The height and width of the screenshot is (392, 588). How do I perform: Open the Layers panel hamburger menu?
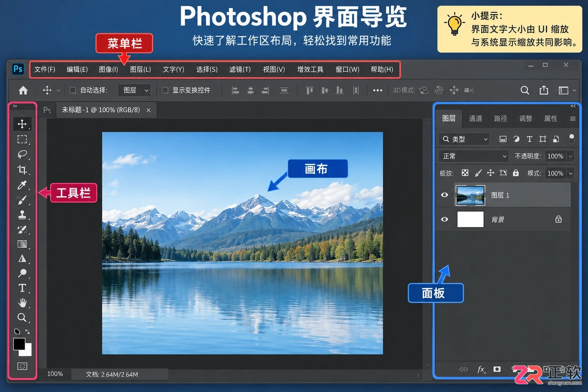pyautogui.click(x=573, y=119)
